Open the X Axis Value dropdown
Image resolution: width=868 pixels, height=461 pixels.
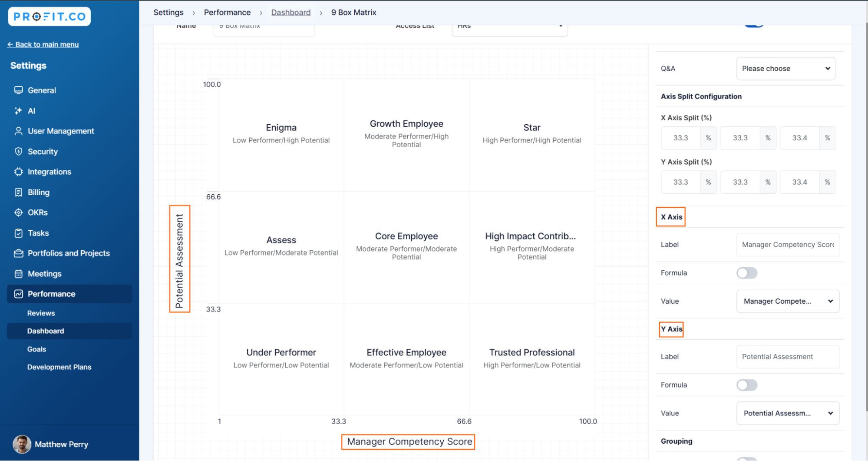point(788,301)
